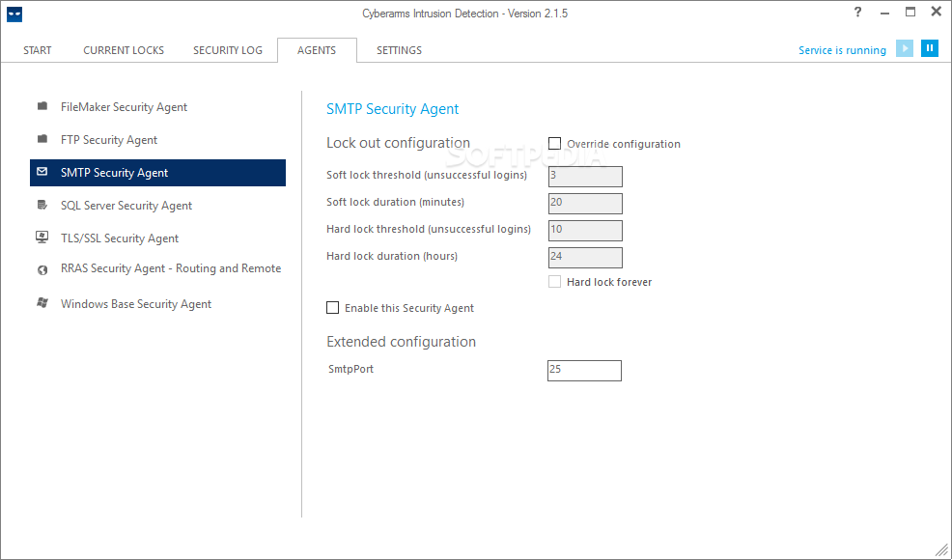Screen dimensions: 952x560
Task: Click the Soft lock duration minutes field
Action: pyautogui.click(x=585, y=204)
